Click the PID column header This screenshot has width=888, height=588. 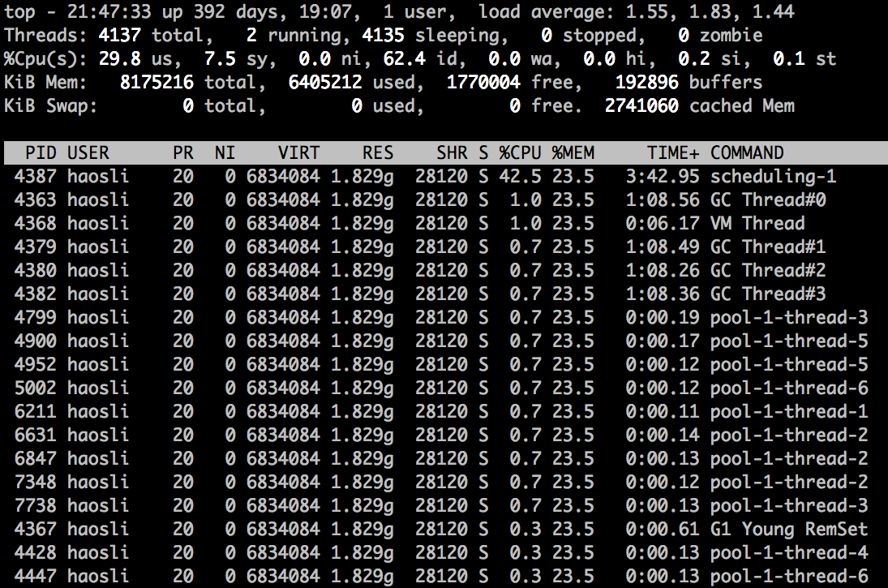point(41,152)
